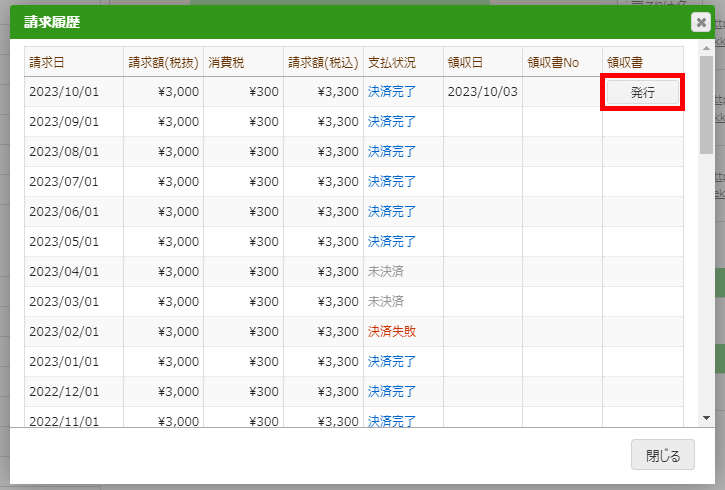Click the 請求履歴 dialog title
The width and height of the screenshot is (725, 490).
[x=52, y=22]
